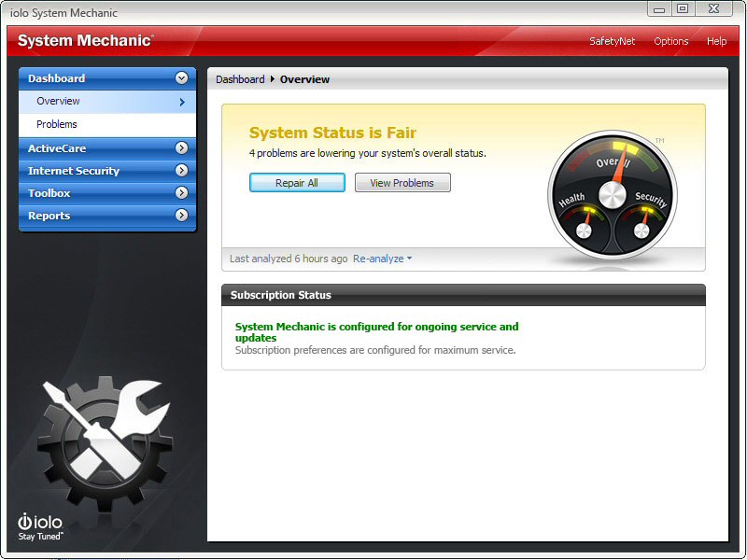Open the SafetyNet menu
Screen dimensions: 747x560
[x=613, y=41]
